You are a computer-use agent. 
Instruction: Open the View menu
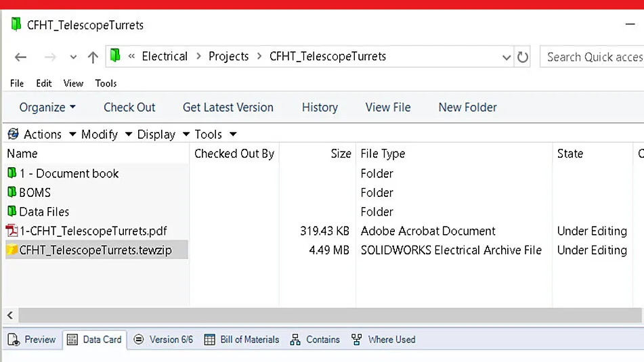click(x=73, y=83)
